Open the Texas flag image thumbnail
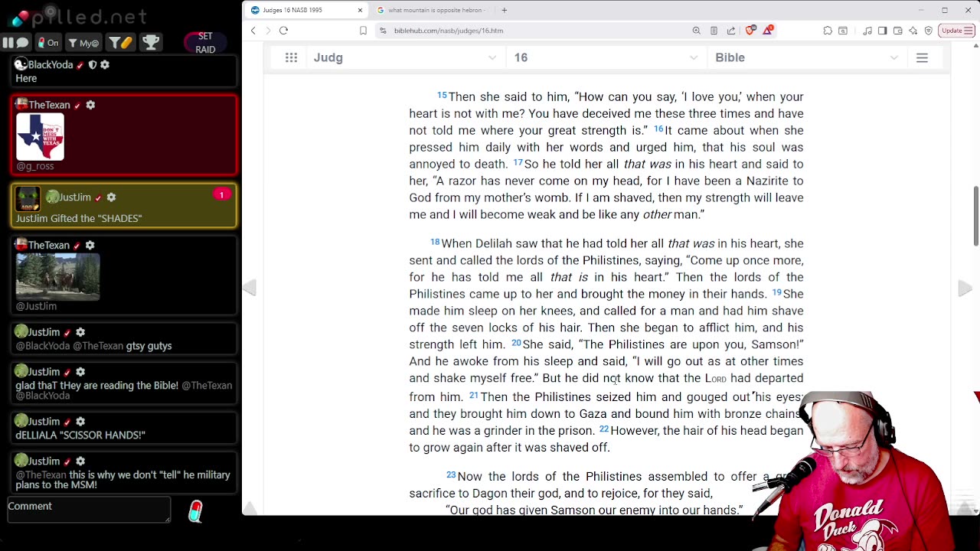Viewport: 980px width, 551px height. point(40,136)
